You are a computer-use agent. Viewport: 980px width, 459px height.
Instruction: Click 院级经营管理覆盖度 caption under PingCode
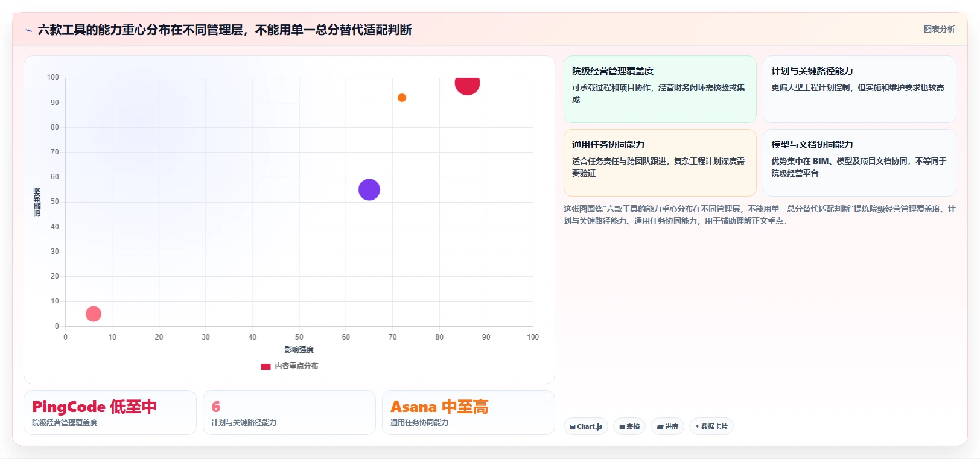65,423
